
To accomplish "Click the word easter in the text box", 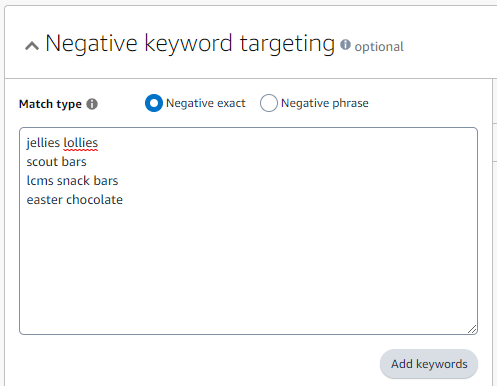I will pyautogui.click(x=45, y=200).
